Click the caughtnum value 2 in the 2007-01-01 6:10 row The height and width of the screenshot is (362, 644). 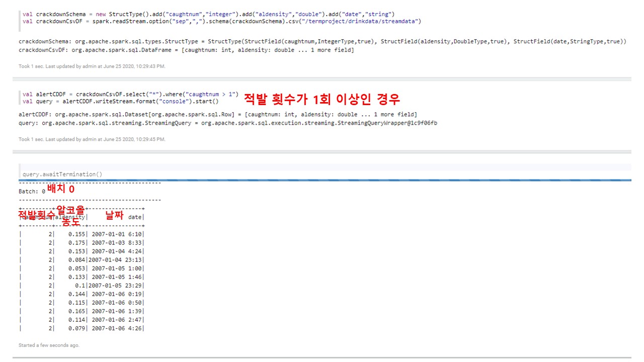pos(50,234)
